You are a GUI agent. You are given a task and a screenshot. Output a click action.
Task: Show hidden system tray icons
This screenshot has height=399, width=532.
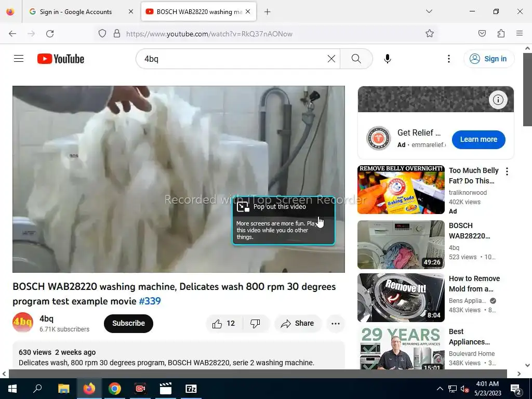pyautogui.click(x=440, y=389)
